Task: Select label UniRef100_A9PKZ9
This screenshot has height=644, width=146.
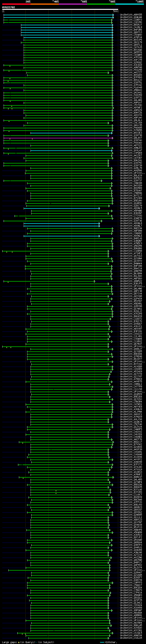Action: [x=131, y=110]
